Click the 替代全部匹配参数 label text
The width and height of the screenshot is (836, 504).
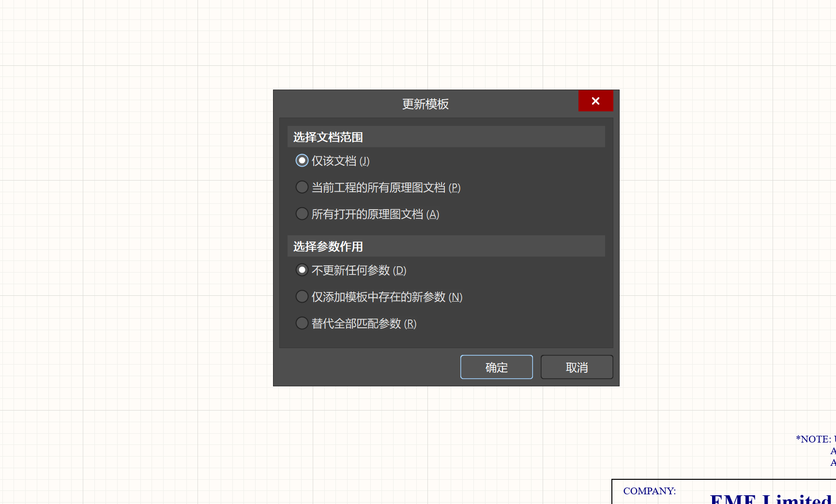[x=356, y=324]
